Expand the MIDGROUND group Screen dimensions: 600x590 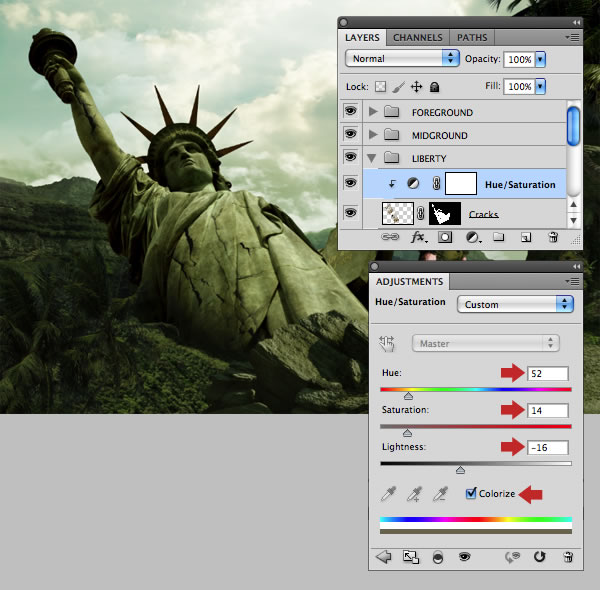tap(373, 134)
